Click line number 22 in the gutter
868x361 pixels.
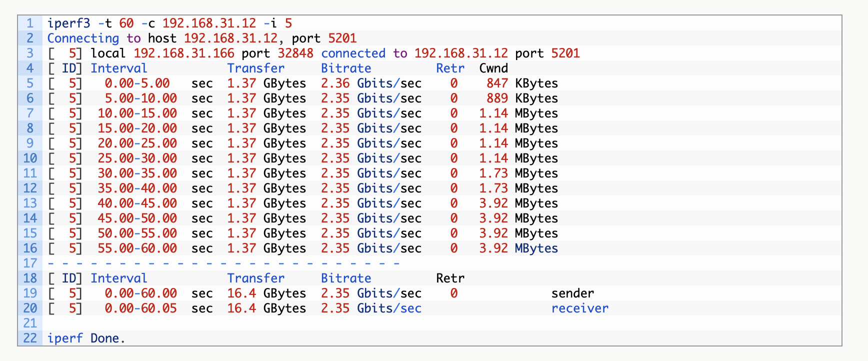(30, 338)
